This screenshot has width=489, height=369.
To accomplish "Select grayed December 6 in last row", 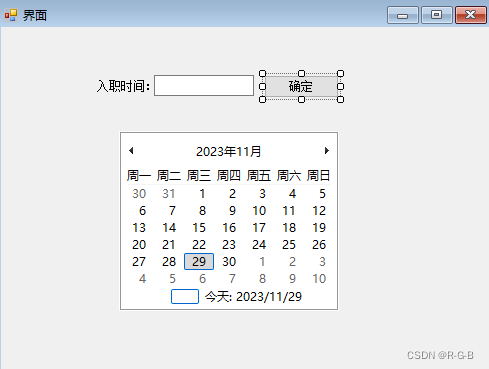I will [x=202, y=279].
